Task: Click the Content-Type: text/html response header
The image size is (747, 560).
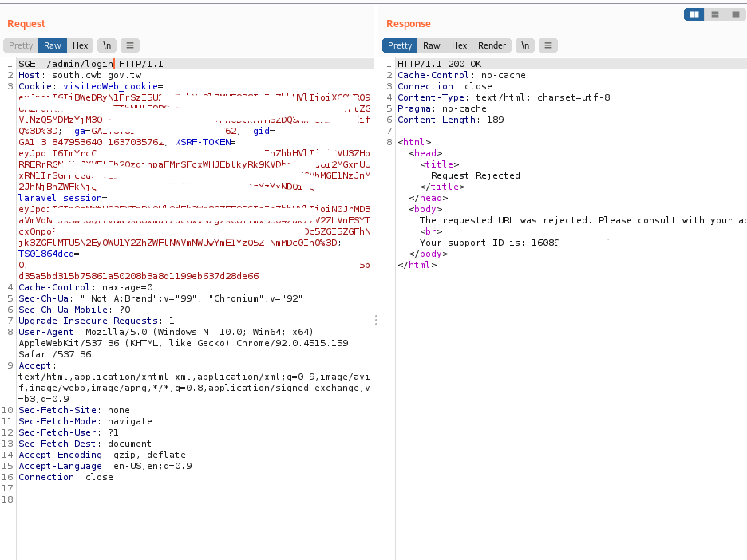Action: [504, 97]
